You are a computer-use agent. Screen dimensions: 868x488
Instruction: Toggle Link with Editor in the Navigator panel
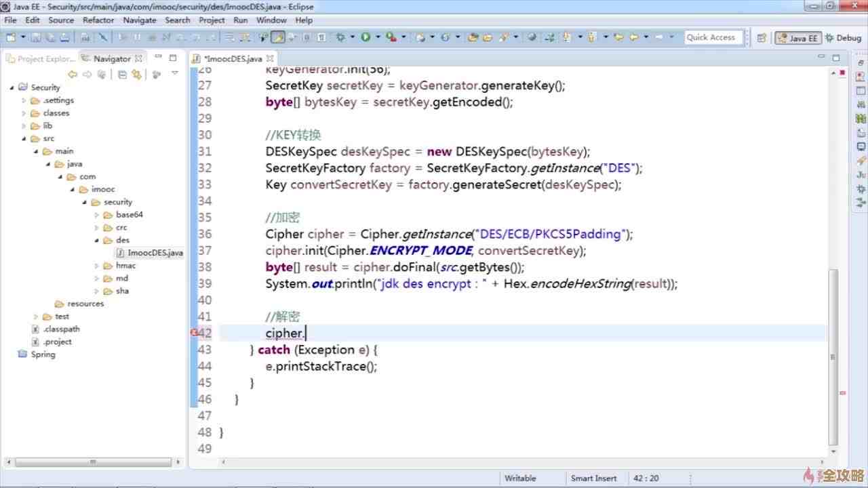pos(136,75)
